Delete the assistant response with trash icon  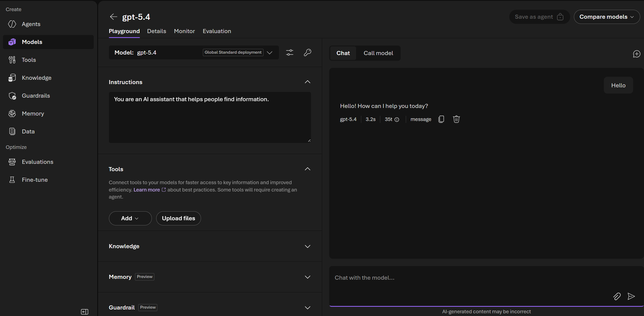[x=456, y=119]
